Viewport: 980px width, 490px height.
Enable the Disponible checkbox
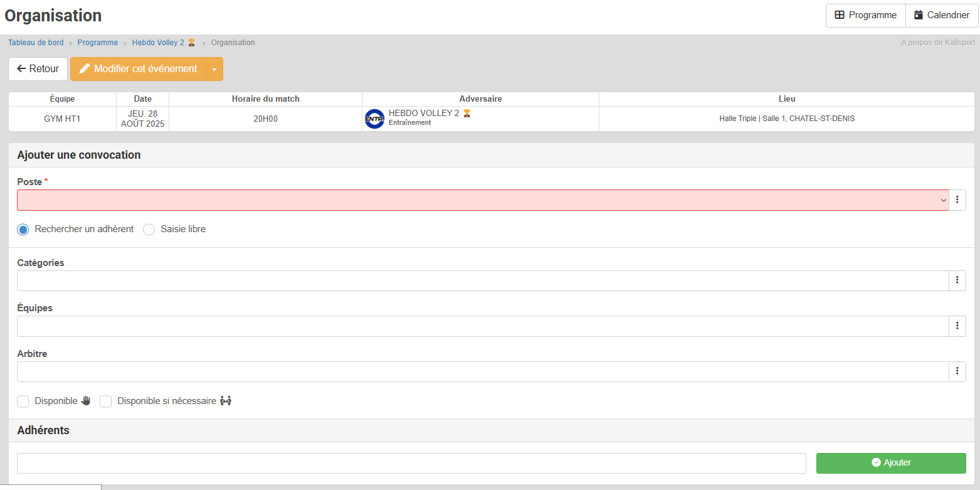23,402
